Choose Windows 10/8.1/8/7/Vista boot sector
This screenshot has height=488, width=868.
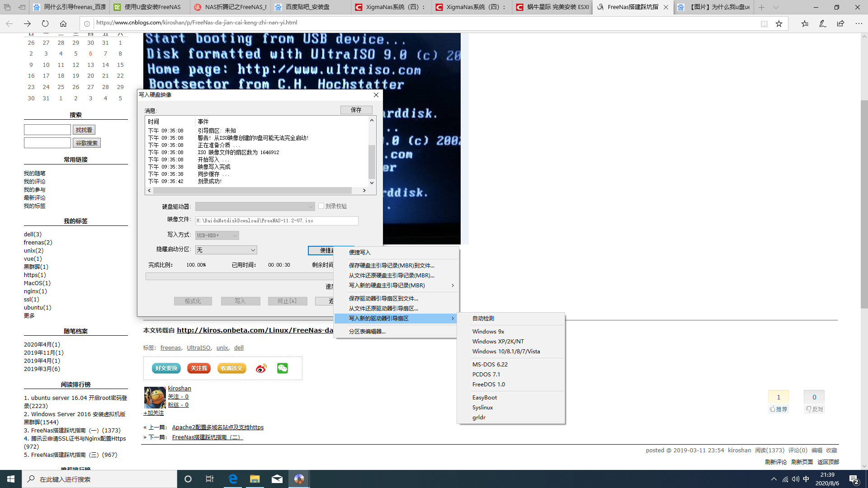click(511, 352)
